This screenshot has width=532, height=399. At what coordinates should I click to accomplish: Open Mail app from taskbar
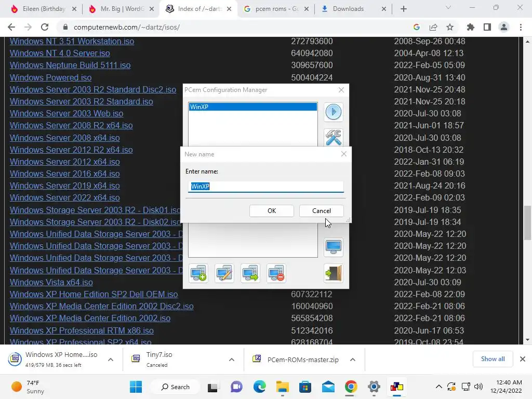pyautogui.click(x=328, y=387)
